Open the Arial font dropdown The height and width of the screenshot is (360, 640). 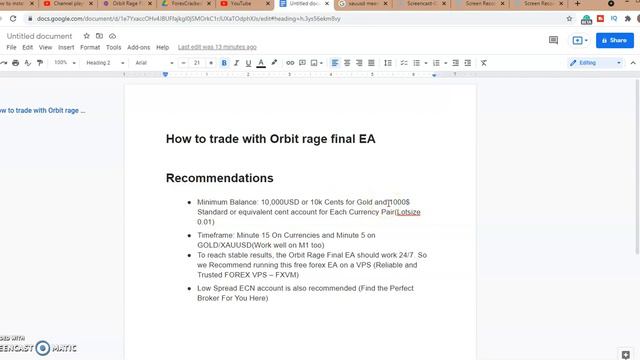coord(154,63)
